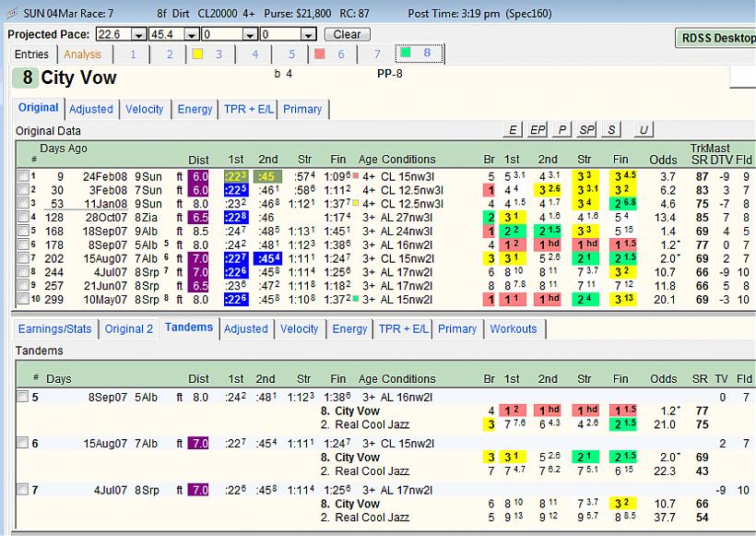Switch upper panel to Energy tab
This screenshot has width=756, height=536.
coord(195,109)
